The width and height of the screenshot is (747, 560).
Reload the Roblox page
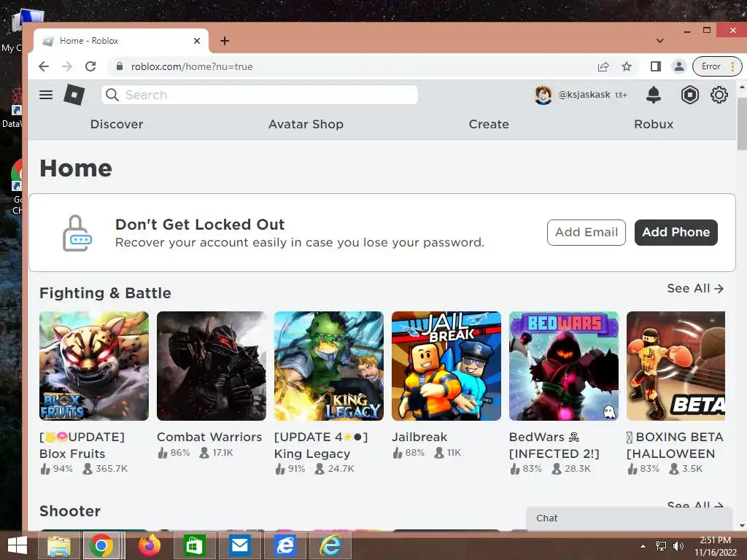click(90, 66)
